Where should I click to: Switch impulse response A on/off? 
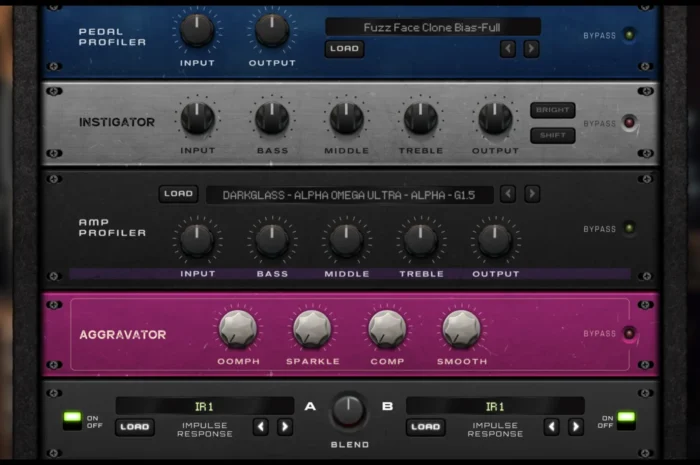(72, 420)
